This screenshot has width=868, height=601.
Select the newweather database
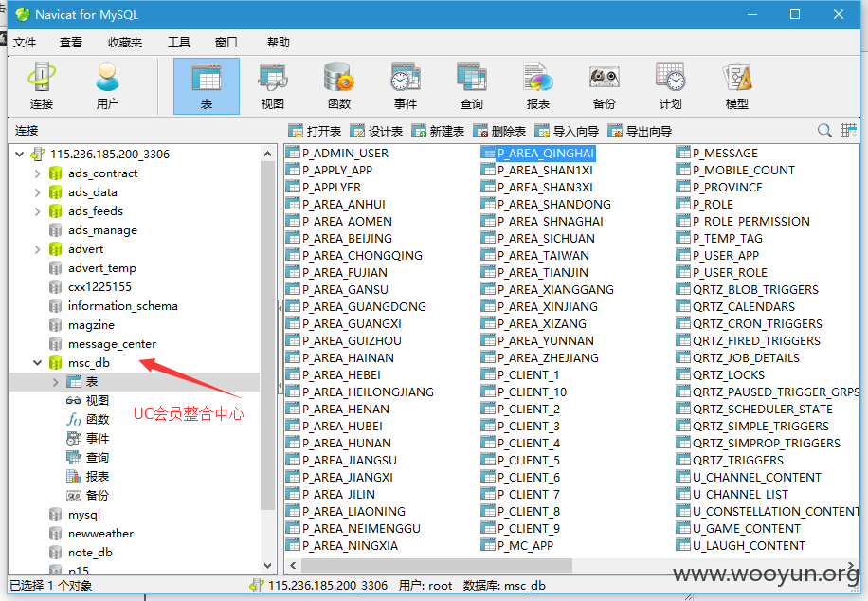(x=91, y=534)
